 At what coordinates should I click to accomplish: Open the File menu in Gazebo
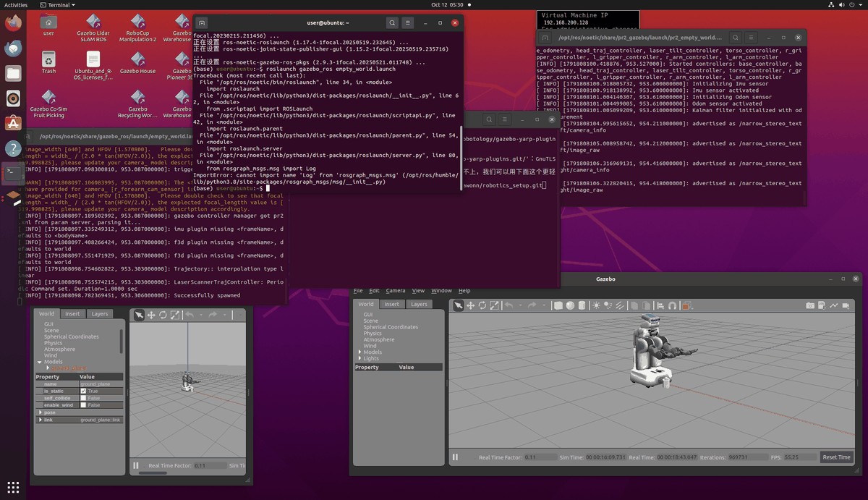point(358,291)
